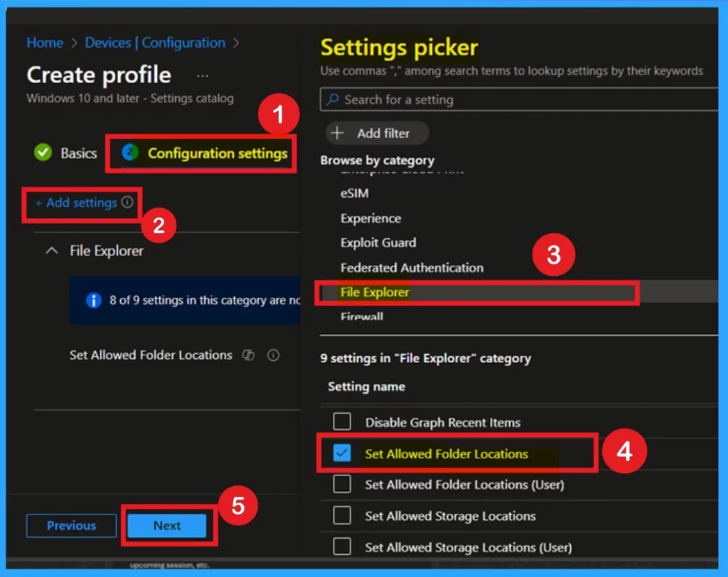Image resolution: width=728 pixels, height=577 pixels.
Task: Go to Home in the breadcrumb
Action: pos(45,43)
